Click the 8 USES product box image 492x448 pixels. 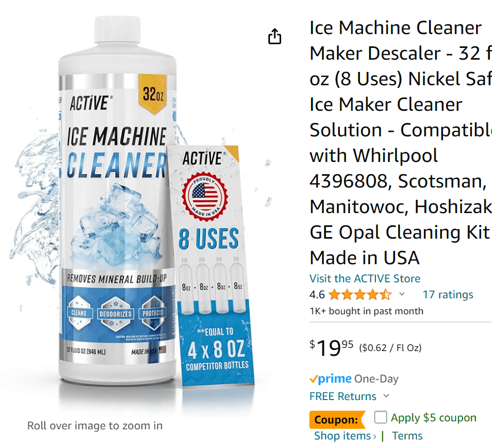click(210, 266)
